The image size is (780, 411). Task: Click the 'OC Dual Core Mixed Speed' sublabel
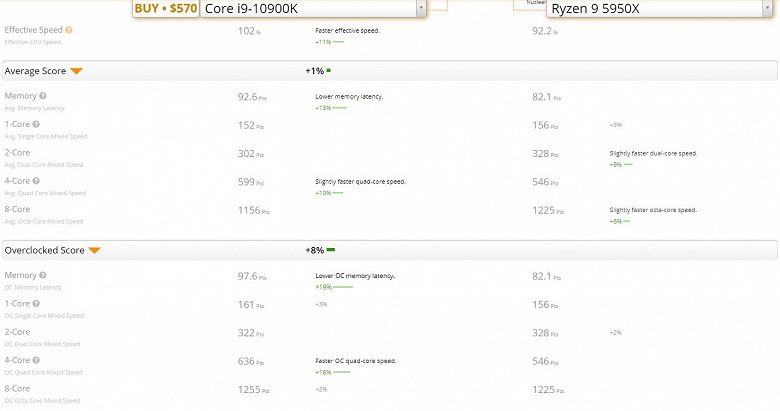pyautogui.click(x=42, y=344)
